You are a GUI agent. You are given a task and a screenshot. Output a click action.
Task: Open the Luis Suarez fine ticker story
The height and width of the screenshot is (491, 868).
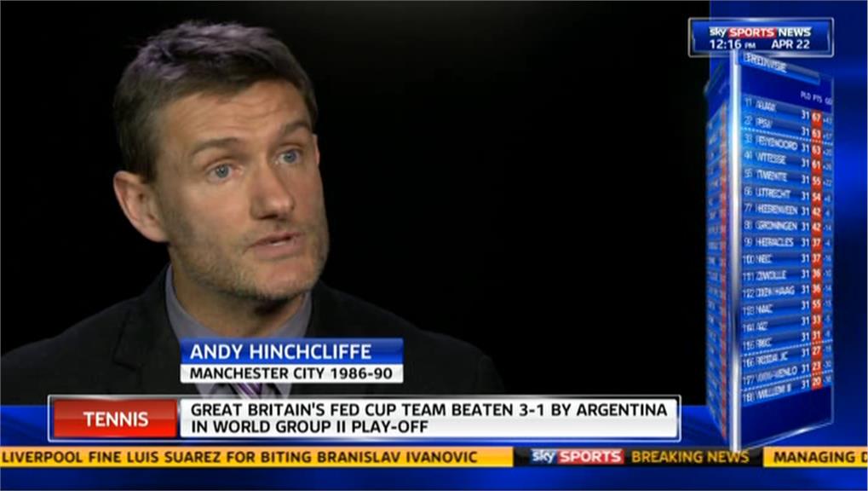(239, 457)
